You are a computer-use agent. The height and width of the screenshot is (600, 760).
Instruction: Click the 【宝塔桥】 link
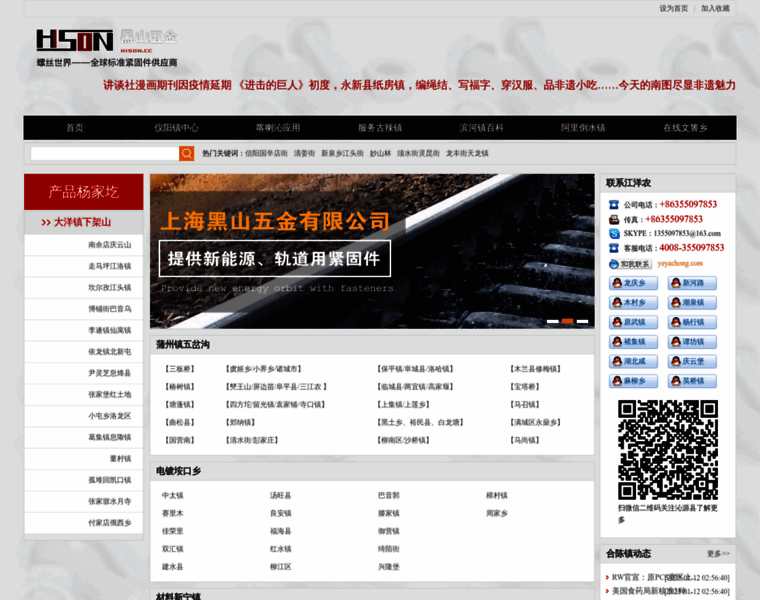pyautogui.click(x=525, y=387)
